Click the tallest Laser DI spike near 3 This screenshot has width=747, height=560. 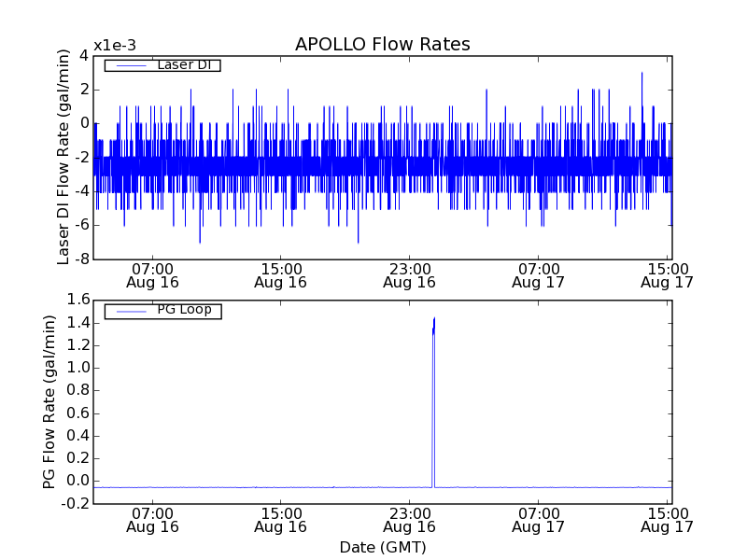641,74
